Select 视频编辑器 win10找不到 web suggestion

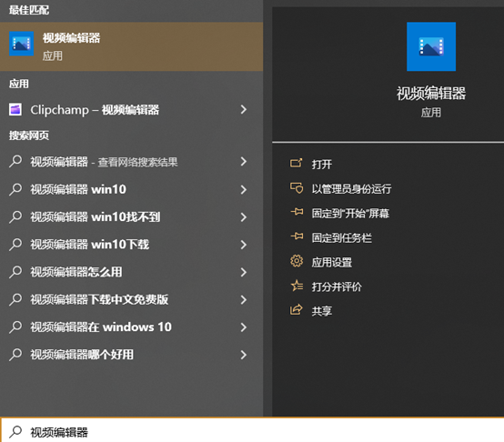click(132, 216)
